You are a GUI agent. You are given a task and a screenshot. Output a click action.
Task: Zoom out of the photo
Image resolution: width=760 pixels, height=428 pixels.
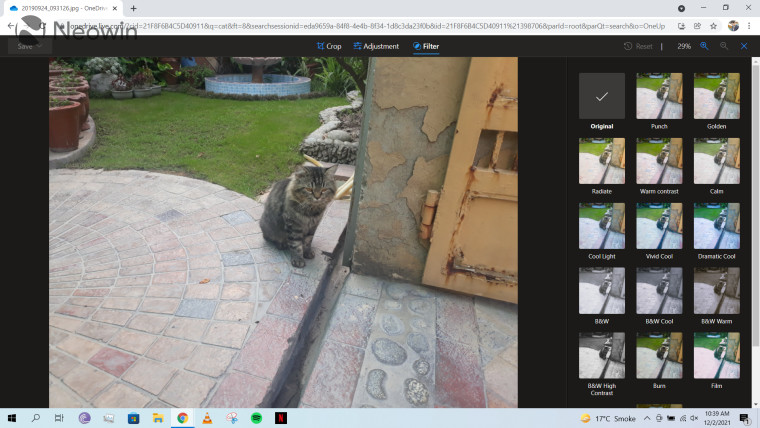click(724, 46)
